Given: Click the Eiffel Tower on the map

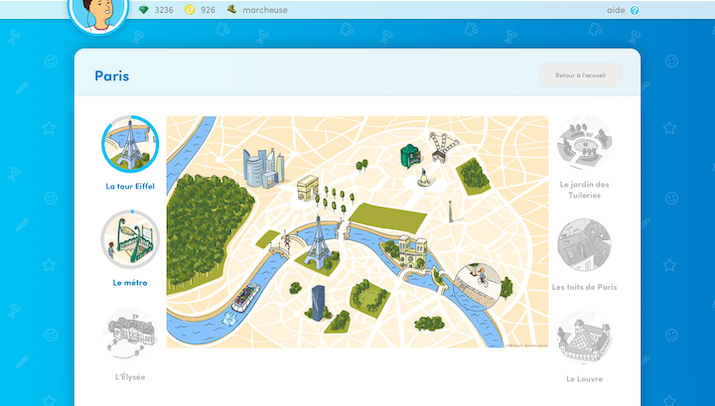Looking at the screenshot, I should pos(317,242).
